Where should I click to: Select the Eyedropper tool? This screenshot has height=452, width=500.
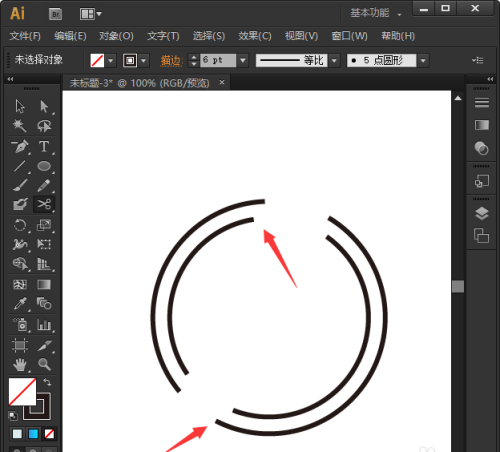click(x=20, y=304)
